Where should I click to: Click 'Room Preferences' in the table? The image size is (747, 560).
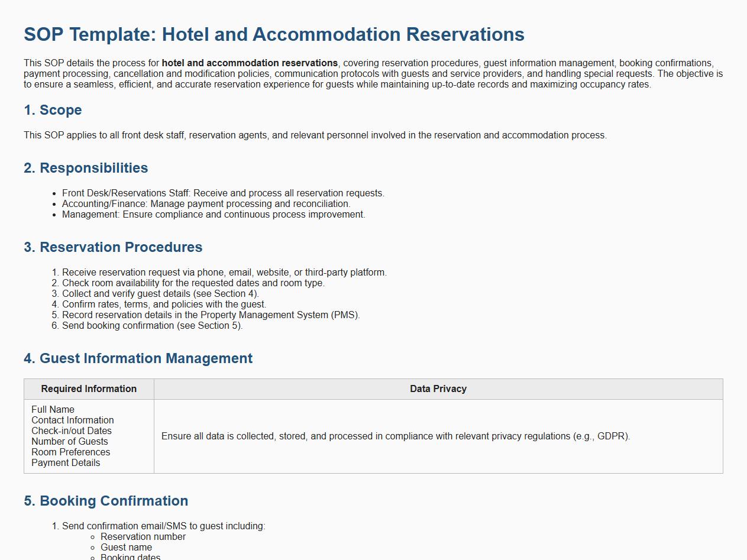(x=70, y=452)
